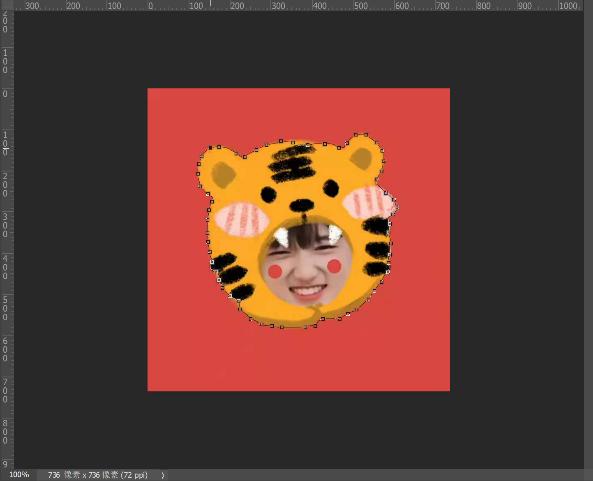Image resolution: width=593 pixels, height=481 pixels.
Task: Click the tiger's right black eye
Action: coord(331,188)
